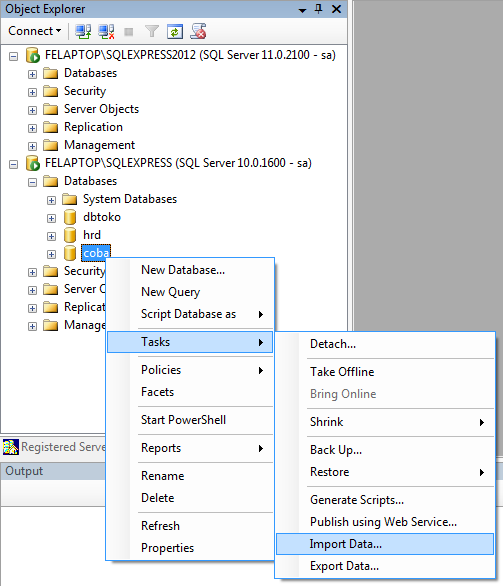Expand the System Databases folder
This screenshot has height=586, width=503.
[x=52, y=200]
